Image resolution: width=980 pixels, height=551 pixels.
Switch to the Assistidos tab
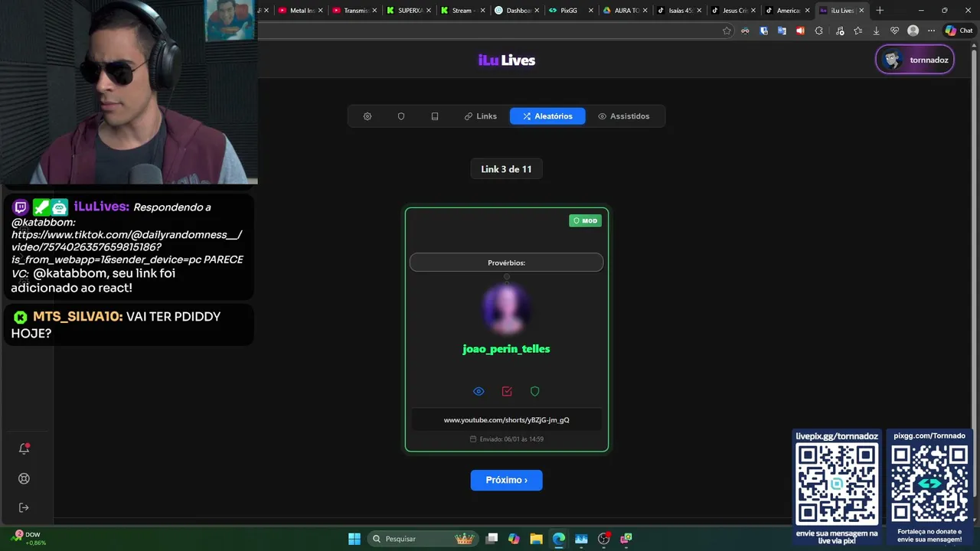tap(624, 116)
